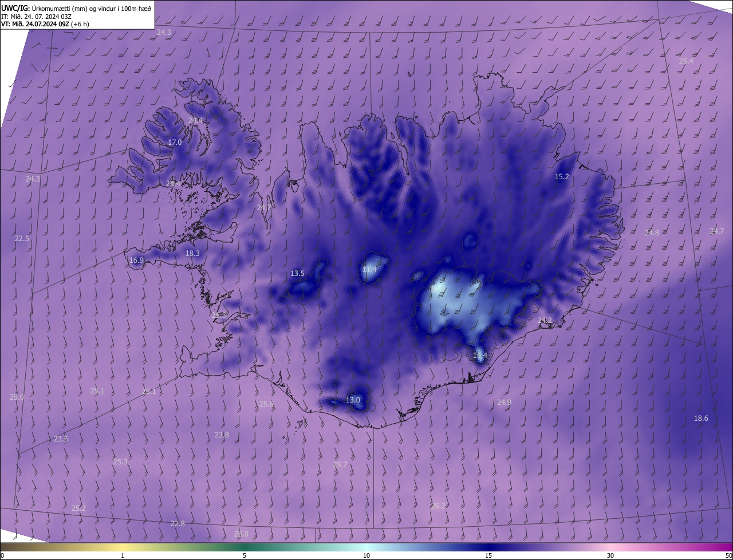
Task: Click the 15.2 value in east Iceland
Action: click(562, 177)
